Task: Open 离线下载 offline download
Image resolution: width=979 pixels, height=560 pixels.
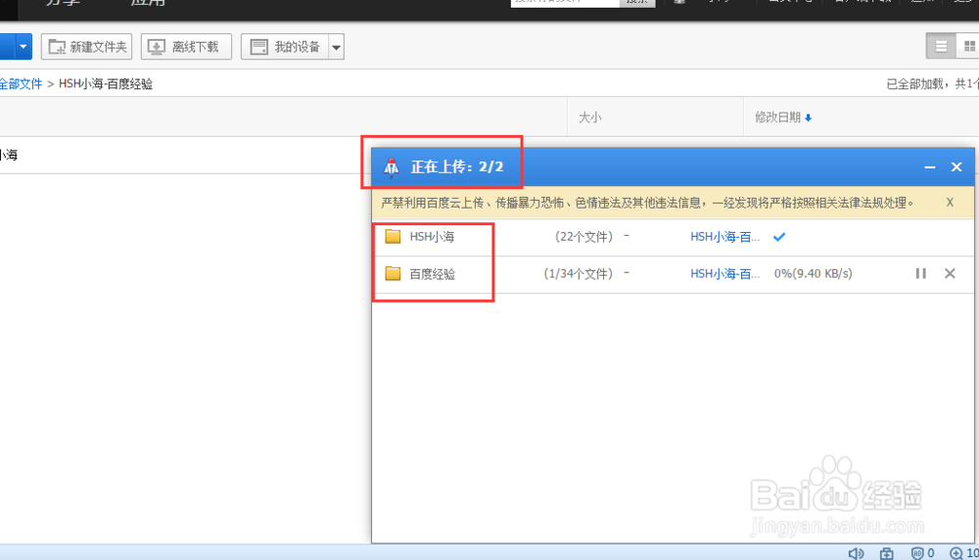Action: tap(186, 47)
